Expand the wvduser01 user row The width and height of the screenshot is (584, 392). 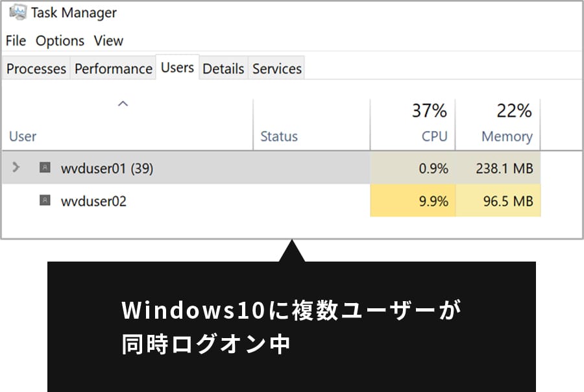(x=16, y=167)
